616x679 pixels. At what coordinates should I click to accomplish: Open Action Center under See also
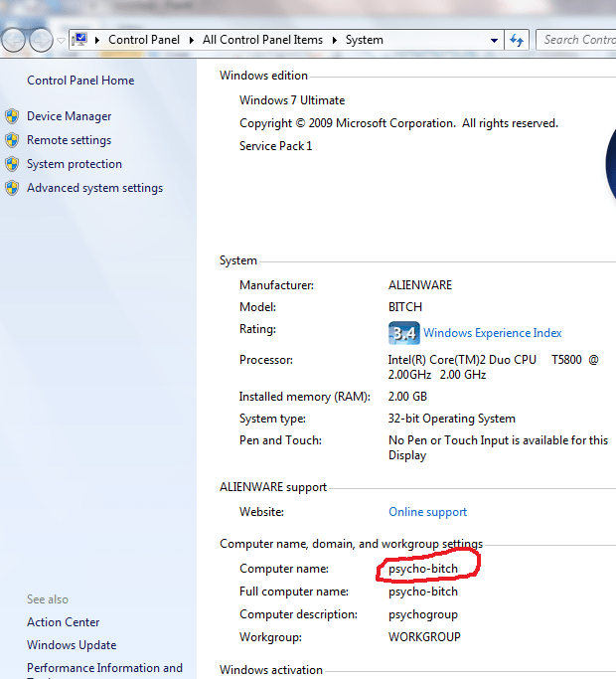tap(64, 622)
